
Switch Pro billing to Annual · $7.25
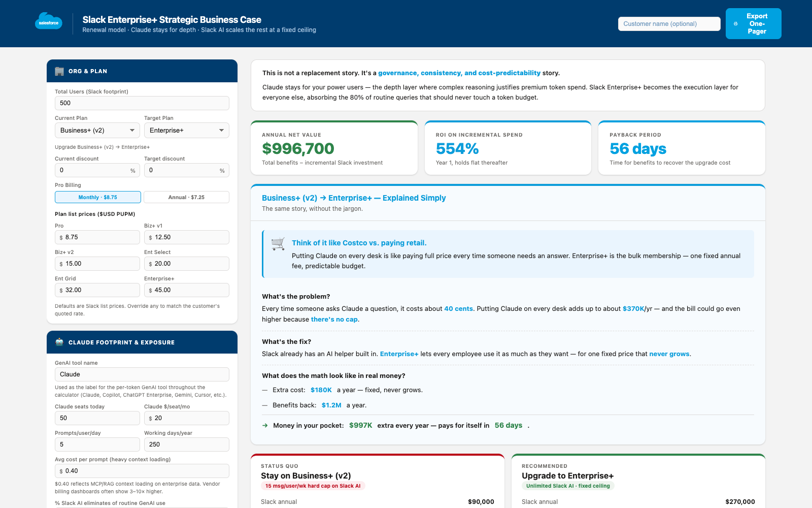pyautogui.click(x=186, y=197)
